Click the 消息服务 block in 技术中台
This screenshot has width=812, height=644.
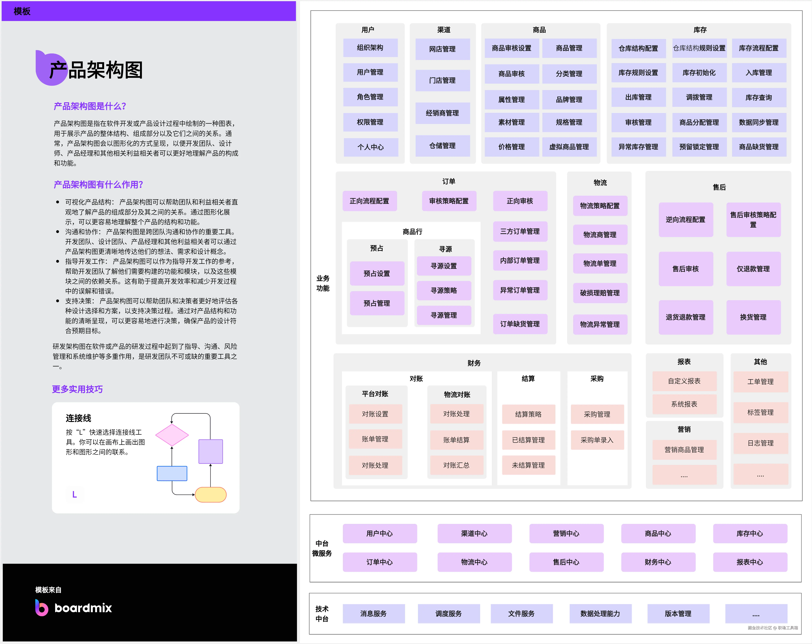[x=374, y=613]
